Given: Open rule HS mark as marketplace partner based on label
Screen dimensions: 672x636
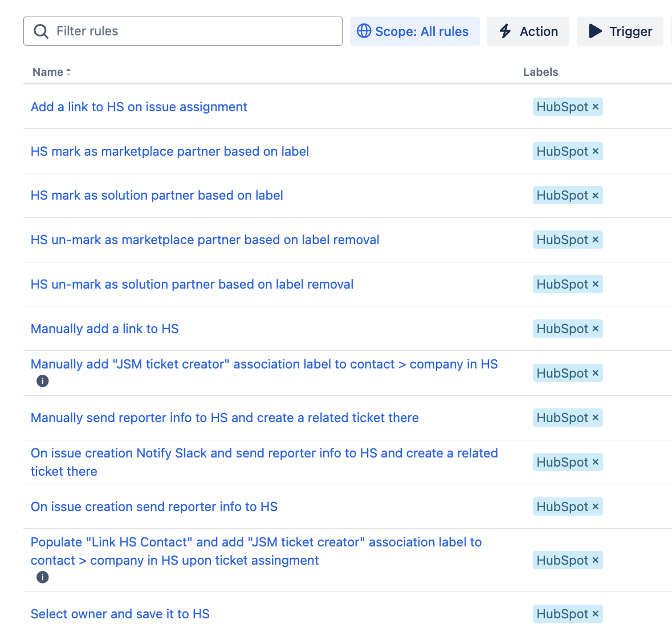Looking at the screenshot, I should coord(170,151).
